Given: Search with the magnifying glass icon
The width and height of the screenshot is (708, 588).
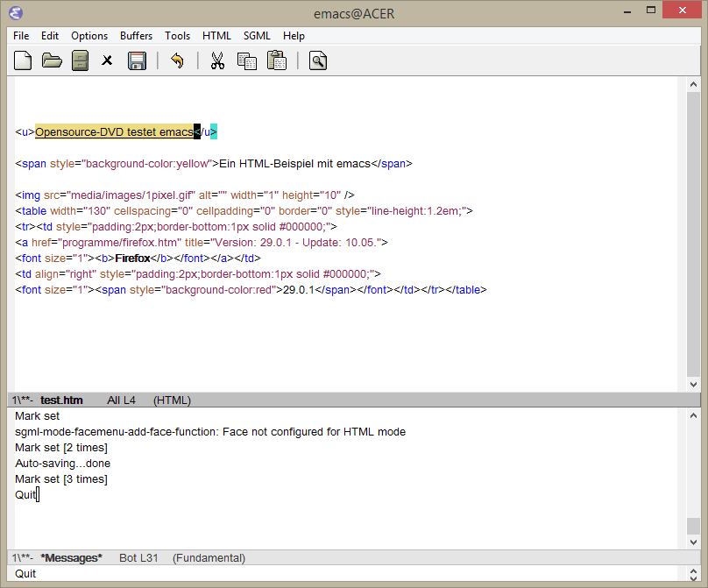Looking at the screenshot, I should tap(317, 60).
